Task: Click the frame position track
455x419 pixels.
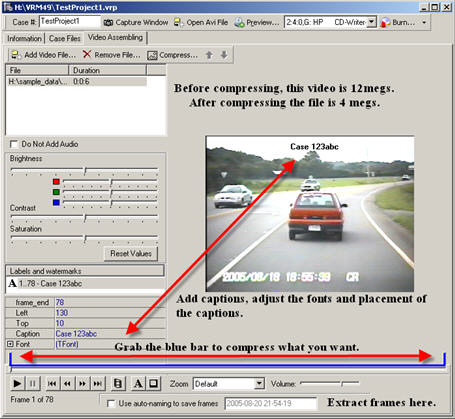Action: 227,370
